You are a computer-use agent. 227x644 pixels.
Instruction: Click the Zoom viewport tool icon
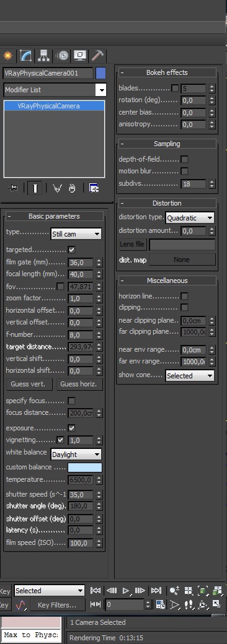point(174,591)
